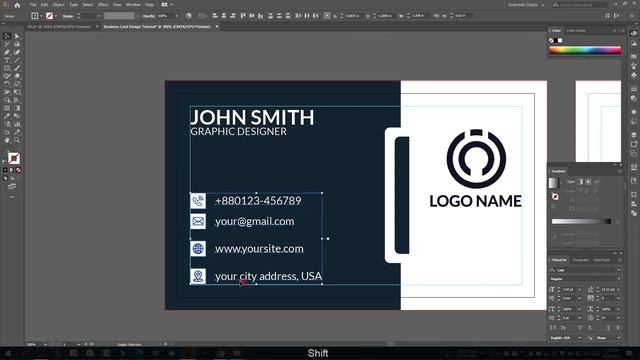Image resolution: width=640 pixels, height=360 pixels.
Task: Select the Shape Builder tool
Action: tap(7, 100)
